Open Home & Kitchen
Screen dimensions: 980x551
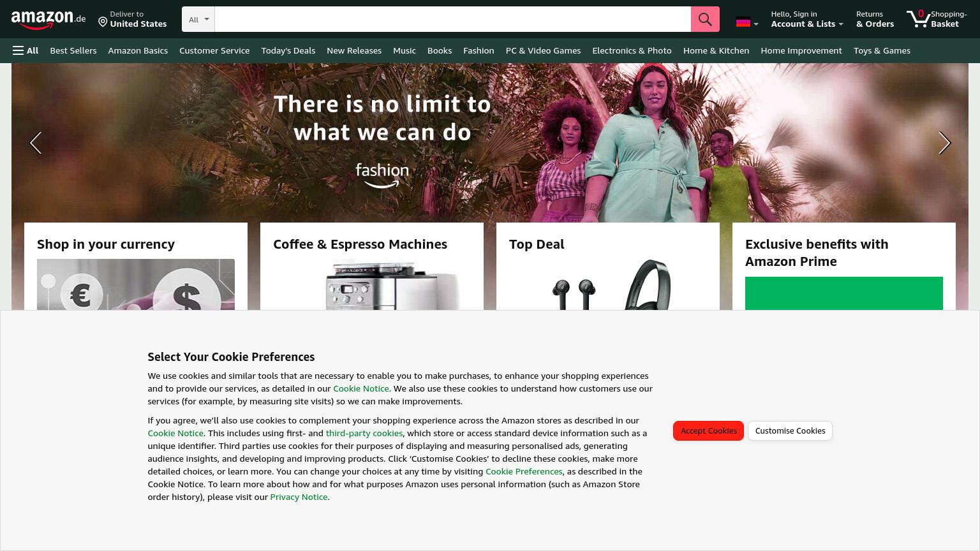[x=716, y=50]
